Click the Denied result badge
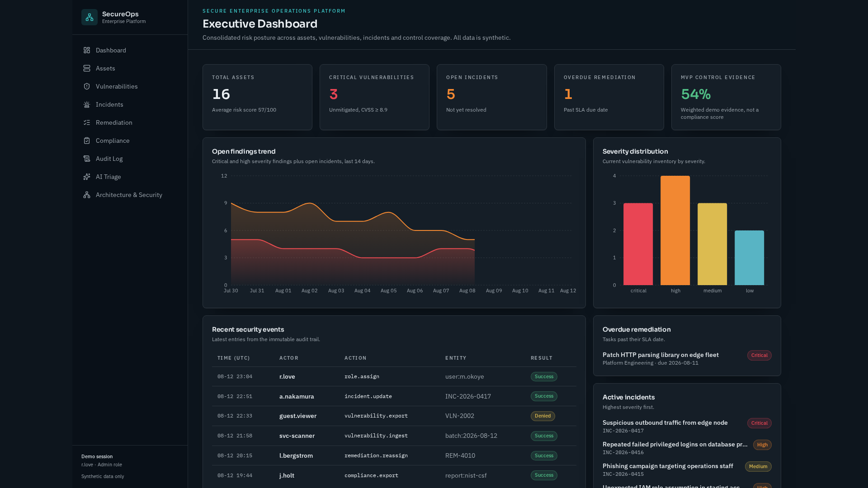Viewport: 868px width, 488px height. pos(542,416)
